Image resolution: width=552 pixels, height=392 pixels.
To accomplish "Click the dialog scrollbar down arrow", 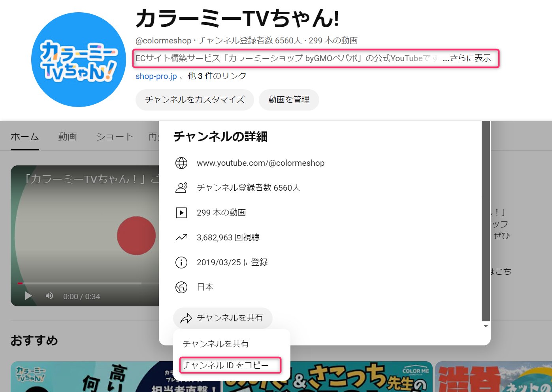I will coord(486,326).
